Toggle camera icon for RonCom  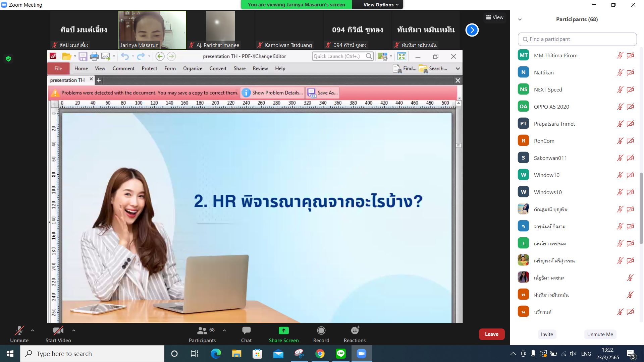tap(630, 141)
